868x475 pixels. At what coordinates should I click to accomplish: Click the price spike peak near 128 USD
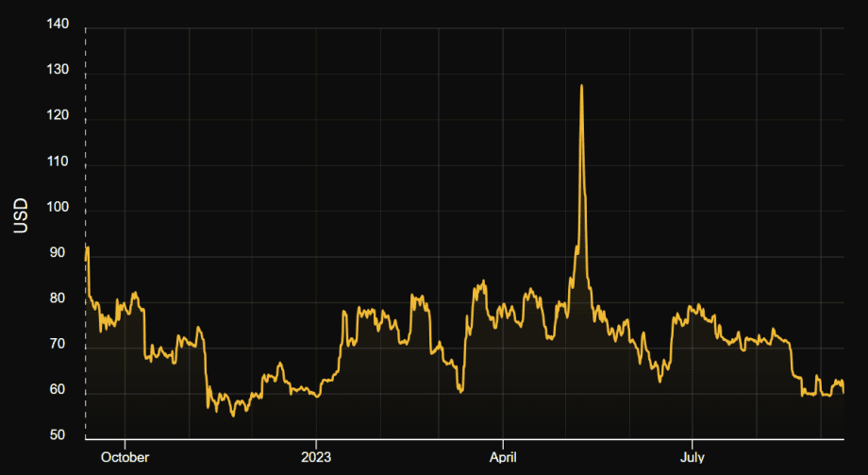click(x=581, y=86)
